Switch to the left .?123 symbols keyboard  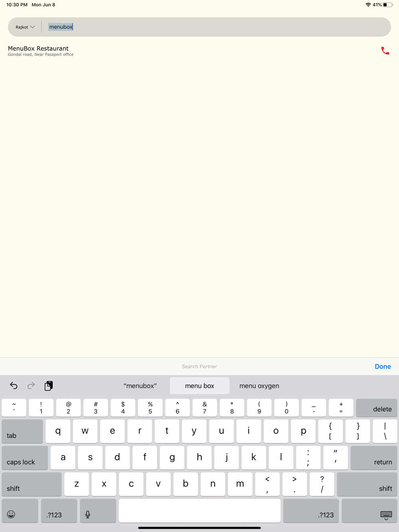[x=59, y=510]
